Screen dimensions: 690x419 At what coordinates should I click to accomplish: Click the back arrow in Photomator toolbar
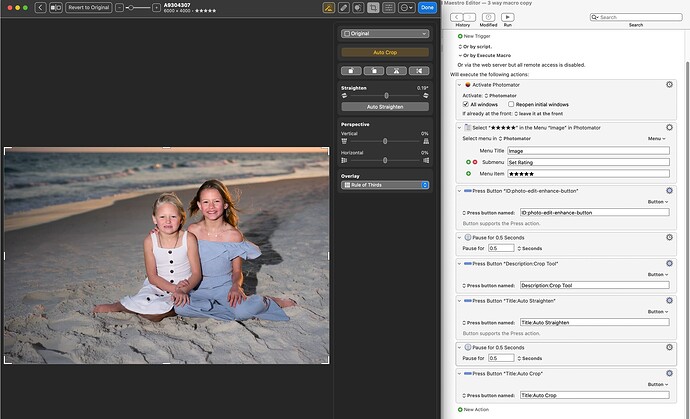pos(40,7)
